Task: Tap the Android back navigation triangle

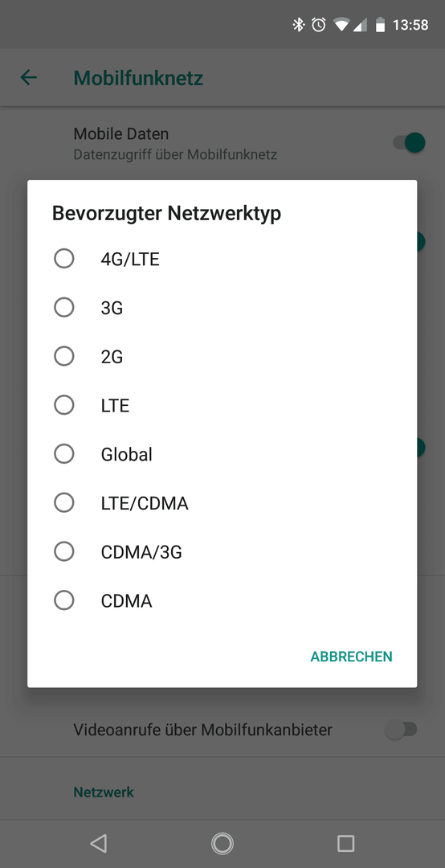Action: click(99, 843)
